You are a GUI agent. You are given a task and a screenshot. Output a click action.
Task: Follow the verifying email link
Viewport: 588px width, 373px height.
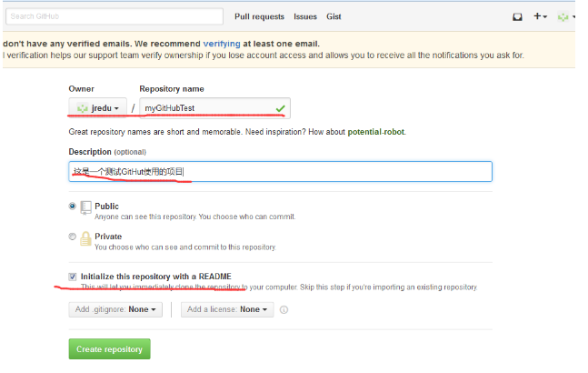[x=222, y=44]
